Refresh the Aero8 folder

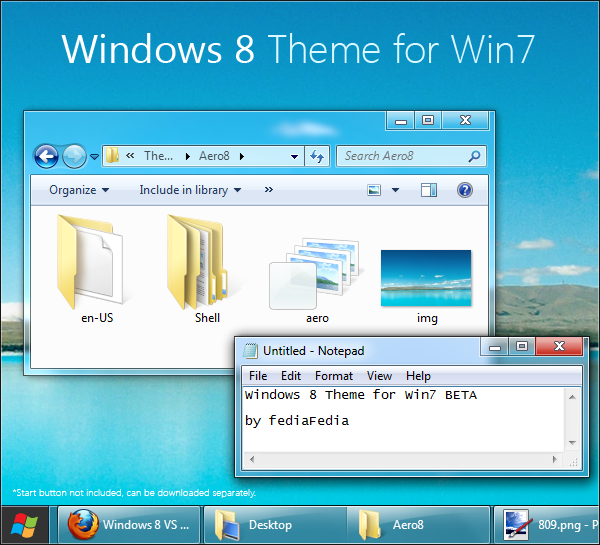pyautogui.click(x=317, y=156)
